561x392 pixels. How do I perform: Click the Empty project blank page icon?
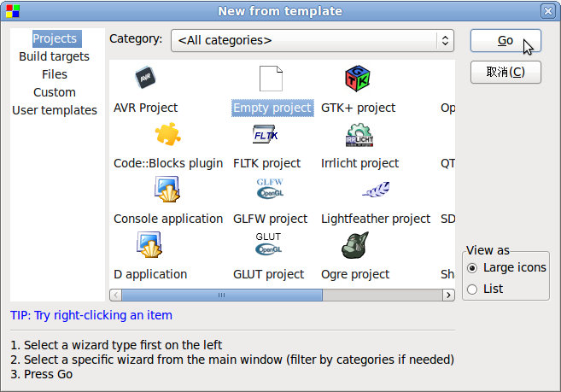[x=271, y=79]
